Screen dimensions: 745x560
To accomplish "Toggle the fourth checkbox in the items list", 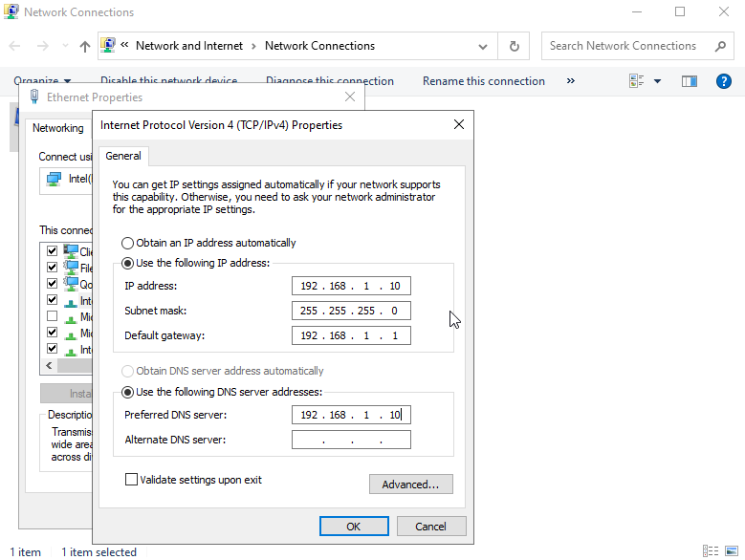I will 53,300.
